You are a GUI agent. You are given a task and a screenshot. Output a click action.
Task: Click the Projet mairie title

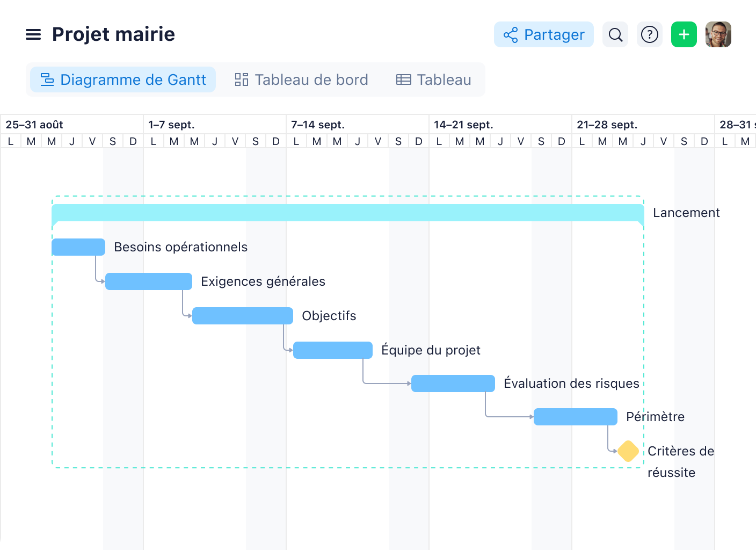pyautogui.click(x=113, y=34)
